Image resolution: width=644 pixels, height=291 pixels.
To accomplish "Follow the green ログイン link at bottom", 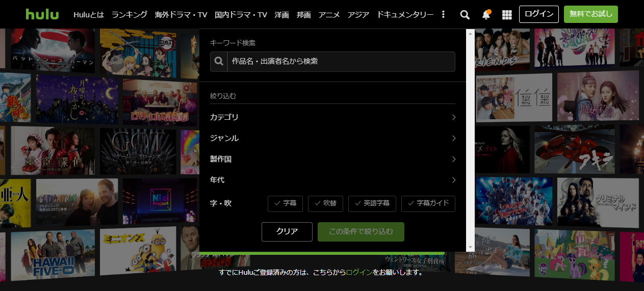I will (359, 272).
